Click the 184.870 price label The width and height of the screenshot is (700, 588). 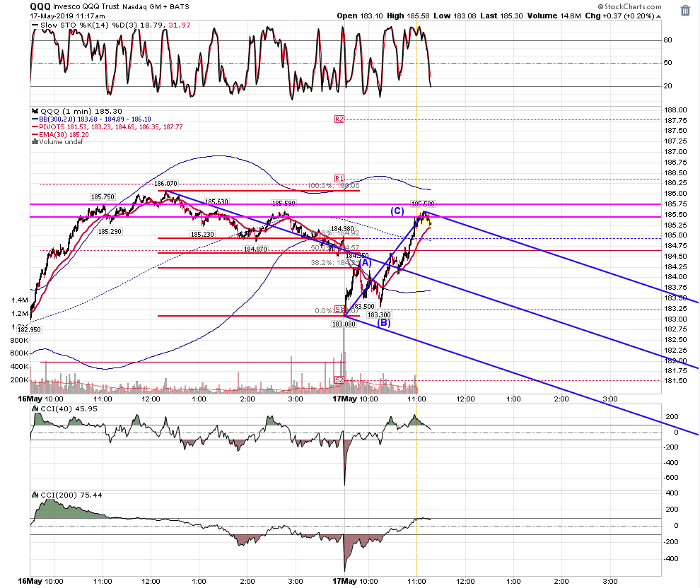pyautogui.click(x=255, y=249)
